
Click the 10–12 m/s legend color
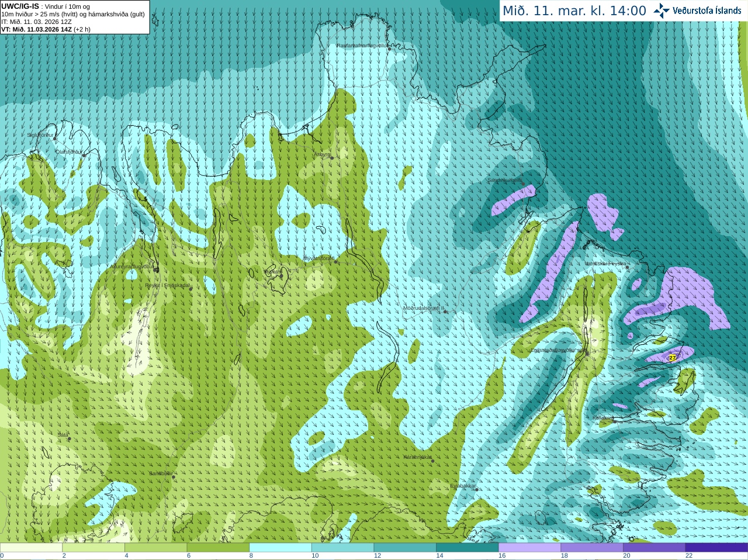pyautogui.click(x=343, y=548)
